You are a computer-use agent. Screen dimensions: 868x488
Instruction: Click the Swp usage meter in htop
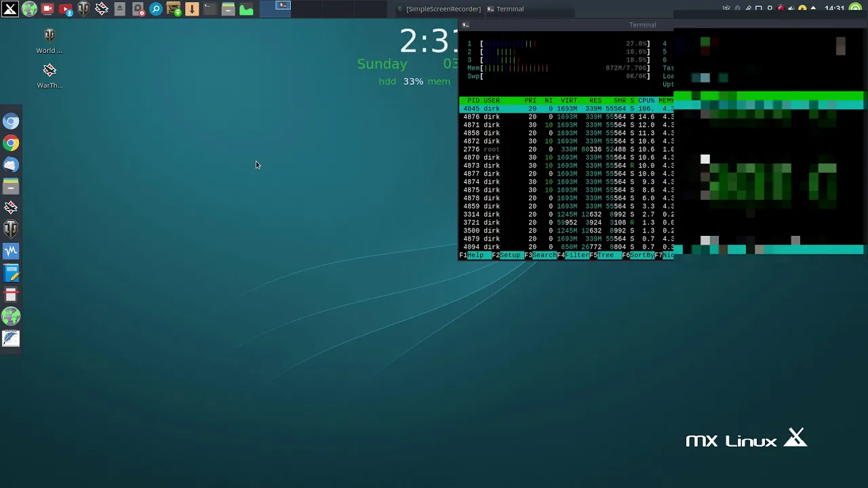[x=558, y=76]
